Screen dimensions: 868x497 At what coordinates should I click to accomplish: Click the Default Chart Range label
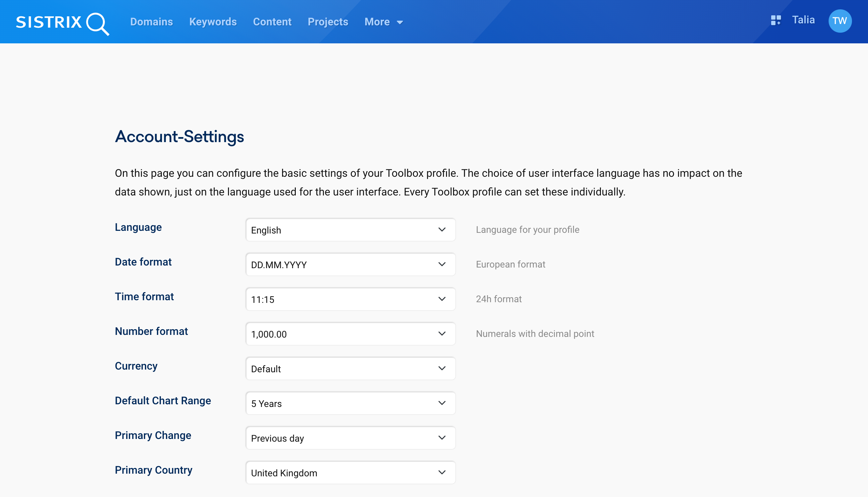[x=163, y=401]
